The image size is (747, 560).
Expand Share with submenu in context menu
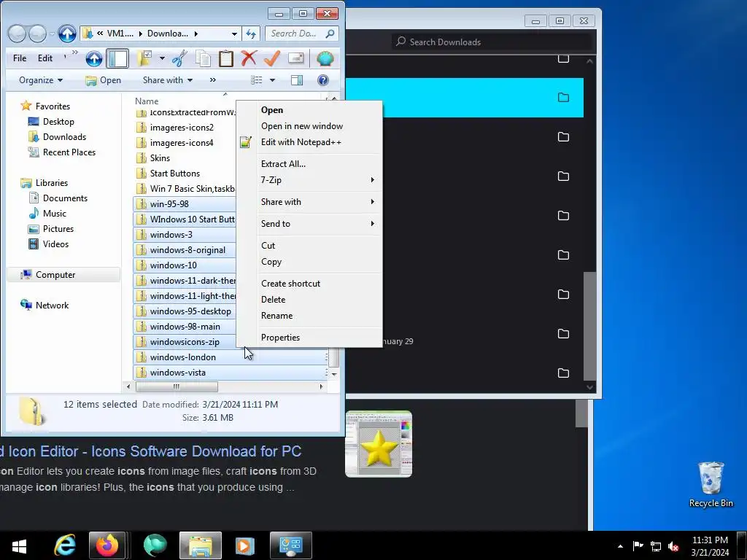pyautogui.click(x=309, y=202)
